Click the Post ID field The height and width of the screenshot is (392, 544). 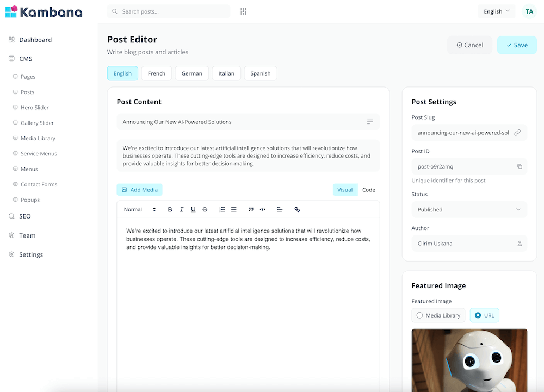click(x=469, y=166)
